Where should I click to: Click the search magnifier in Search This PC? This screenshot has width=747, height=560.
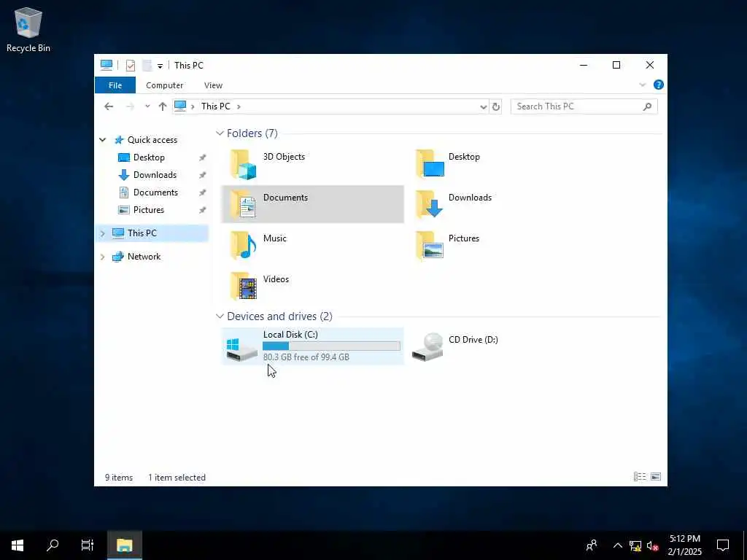click(x=647, y=106)
